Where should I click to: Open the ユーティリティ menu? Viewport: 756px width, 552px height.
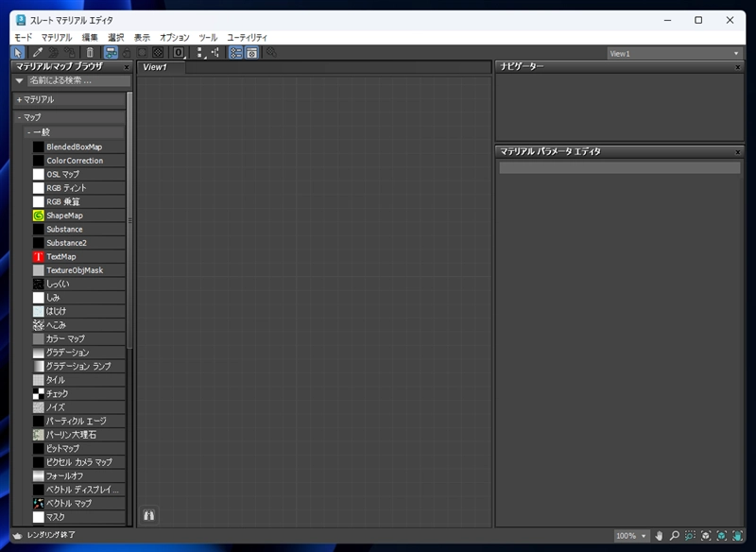(x=247, y=37)
